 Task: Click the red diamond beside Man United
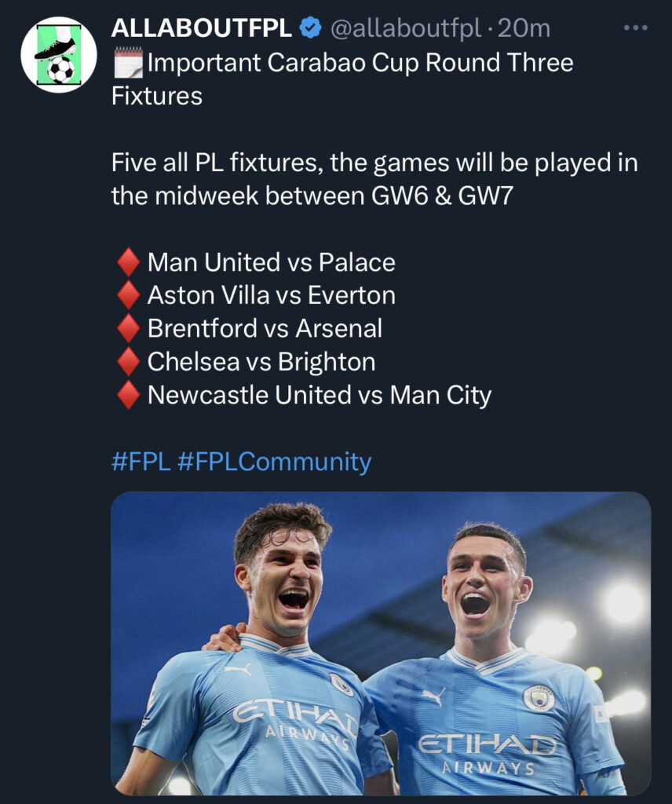(127, 262)
